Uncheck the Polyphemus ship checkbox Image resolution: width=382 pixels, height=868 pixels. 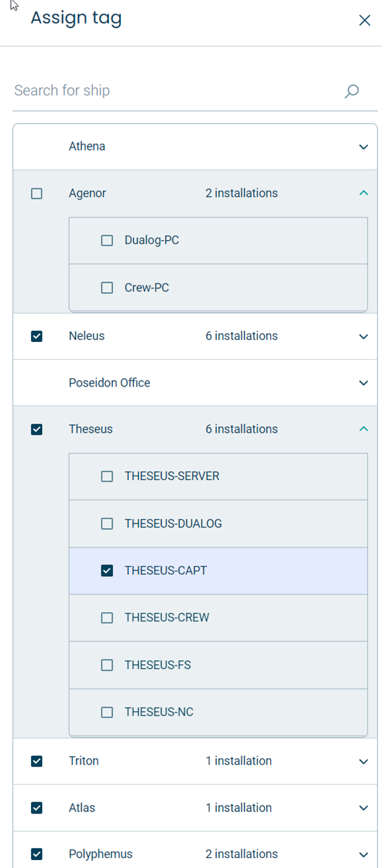[37, 854]
